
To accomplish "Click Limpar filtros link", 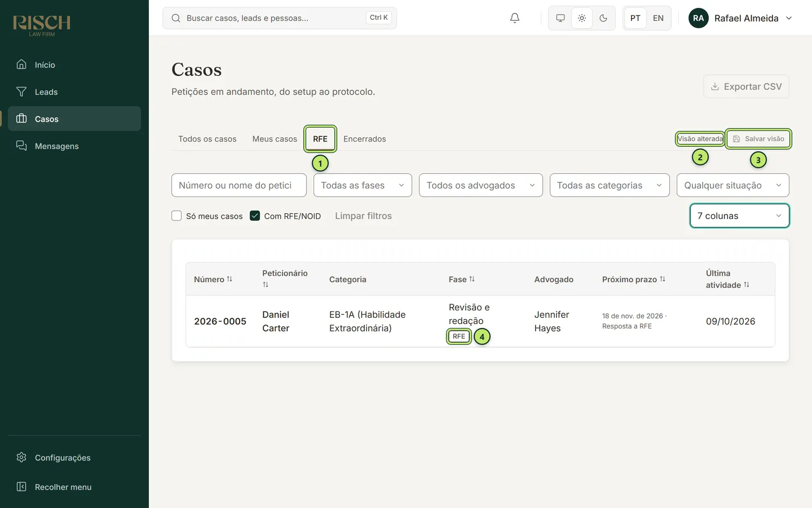I will pyautogui.click(x=363, y=216).
